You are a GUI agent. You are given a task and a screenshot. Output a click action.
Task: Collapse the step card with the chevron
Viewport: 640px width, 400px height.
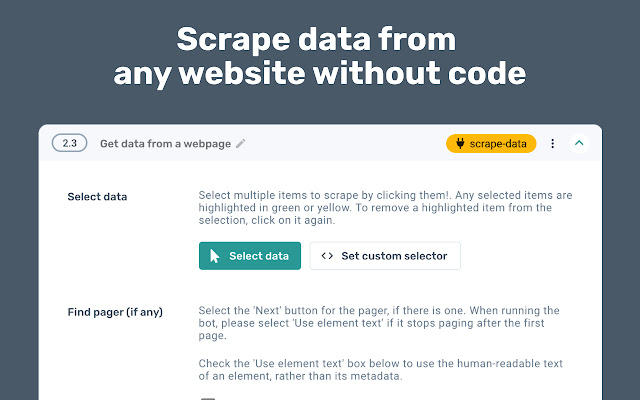[578, 144]
